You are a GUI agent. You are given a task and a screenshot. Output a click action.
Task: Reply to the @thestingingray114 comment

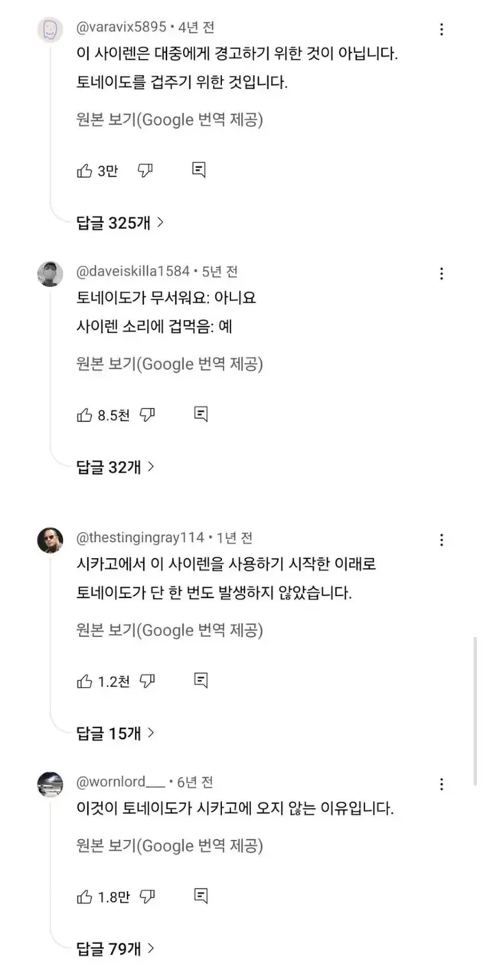[x=201, y=681]
